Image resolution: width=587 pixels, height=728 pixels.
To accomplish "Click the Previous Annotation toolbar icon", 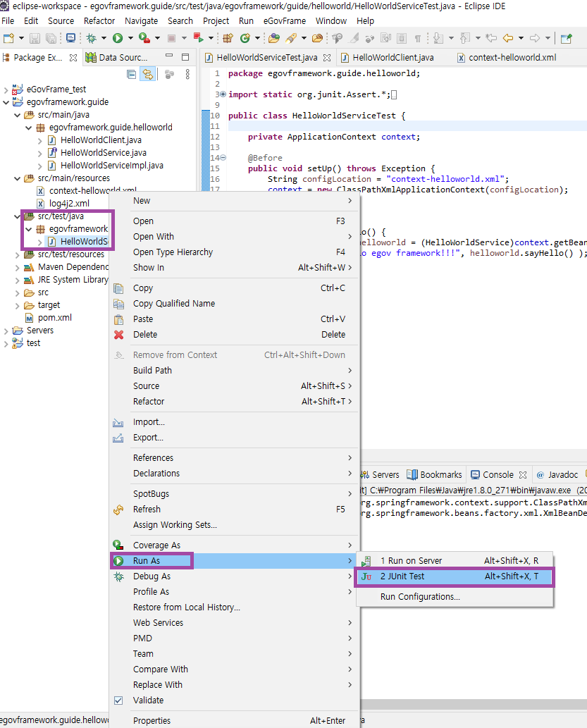I will point(465,38).
